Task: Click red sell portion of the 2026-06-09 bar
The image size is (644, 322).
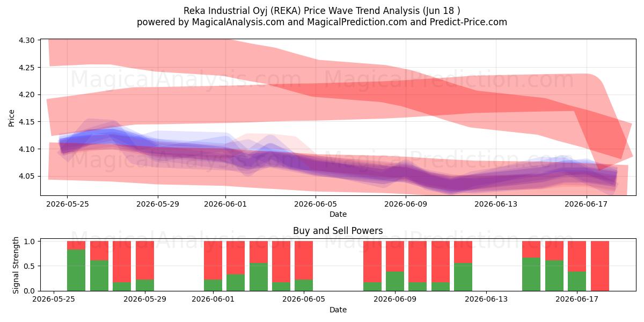Action: [395, 257]
